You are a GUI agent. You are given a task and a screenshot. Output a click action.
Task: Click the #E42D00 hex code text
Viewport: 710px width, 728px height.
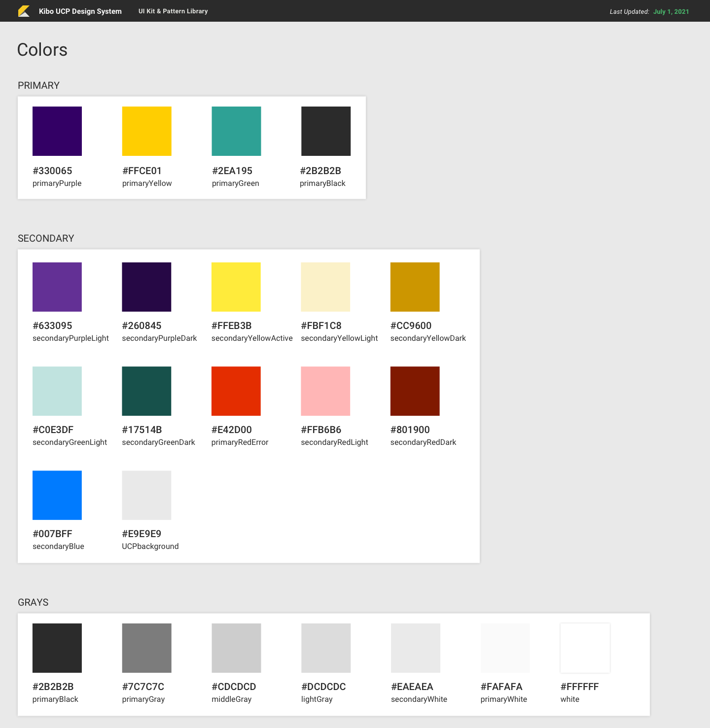click(x=232, y=430)
